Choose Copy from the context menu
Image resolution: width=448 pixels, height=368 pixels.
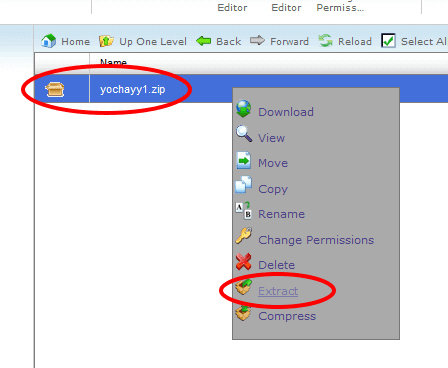tap(273, 189)
